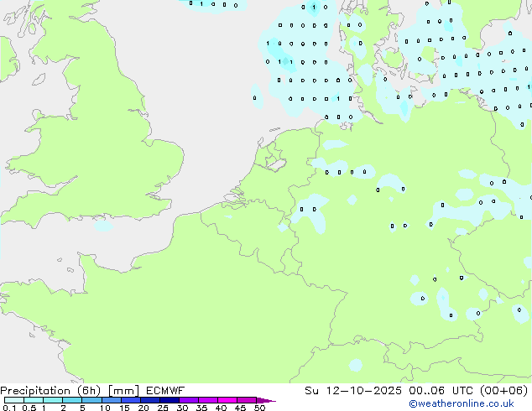The height and width of the screenshot is (411, 532).
Task: Open the weatheronline.co.uk link
Action: click(462, 403)
